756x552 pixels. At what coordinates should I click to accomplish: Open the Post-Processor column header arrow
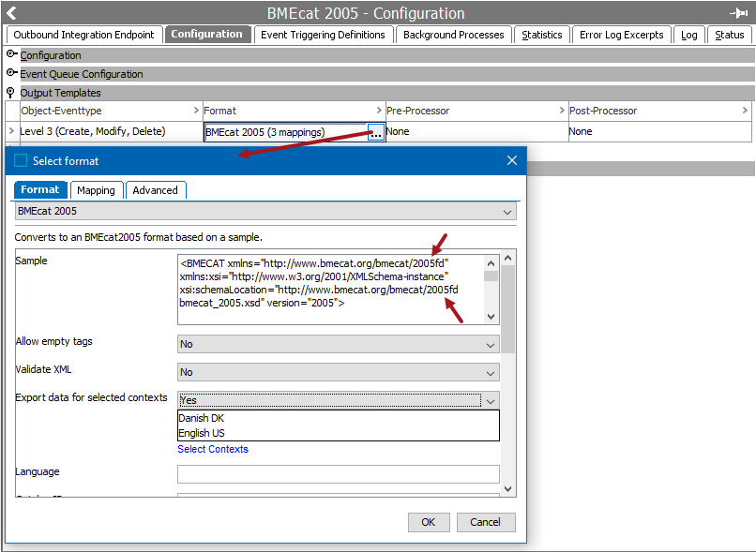coord(745,111)
